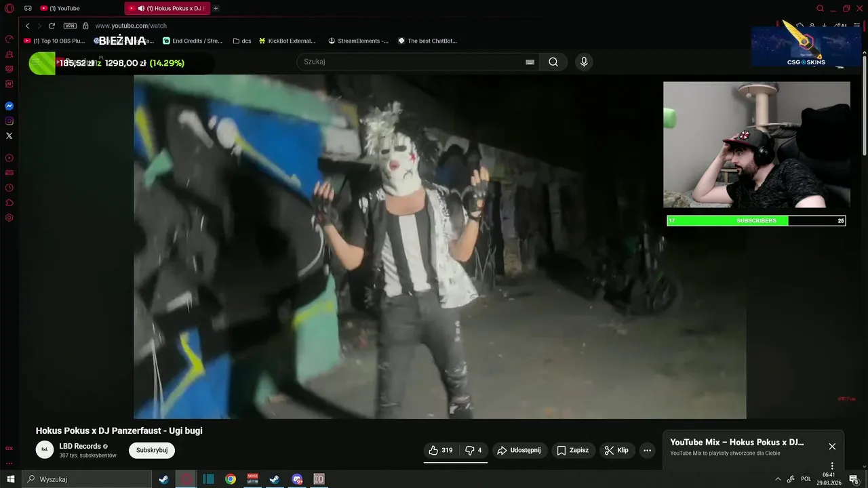Image resolution: width=868 pixels, height=488 pixels.
Task: Click the video player to pause
Action: (x=439, y=247)
